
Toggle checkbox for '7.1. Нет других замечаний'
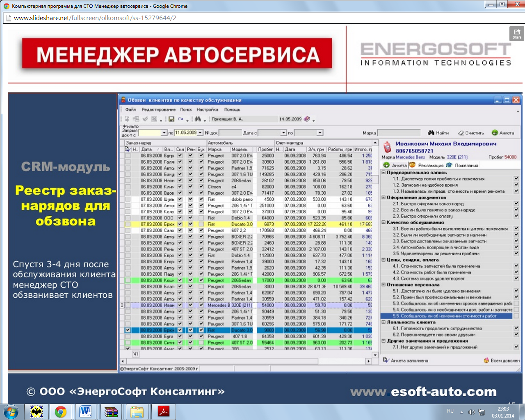pyautogui.click(x=516, y=347)
